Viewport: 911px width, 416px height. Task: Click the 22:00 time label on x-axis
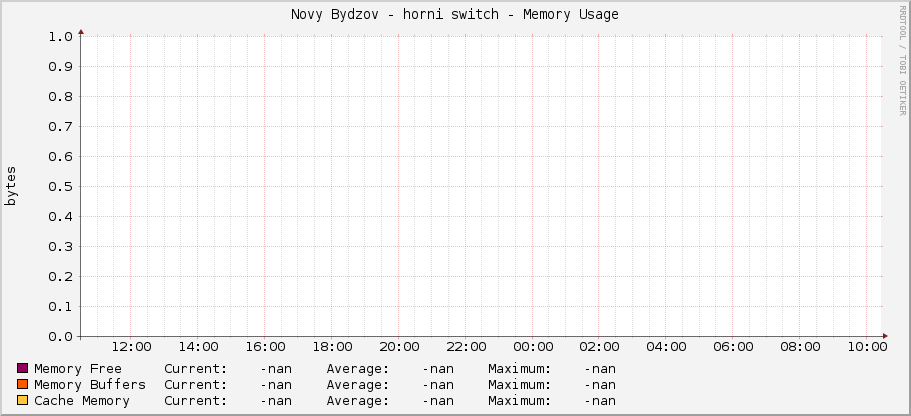click(x=466, y=347)
